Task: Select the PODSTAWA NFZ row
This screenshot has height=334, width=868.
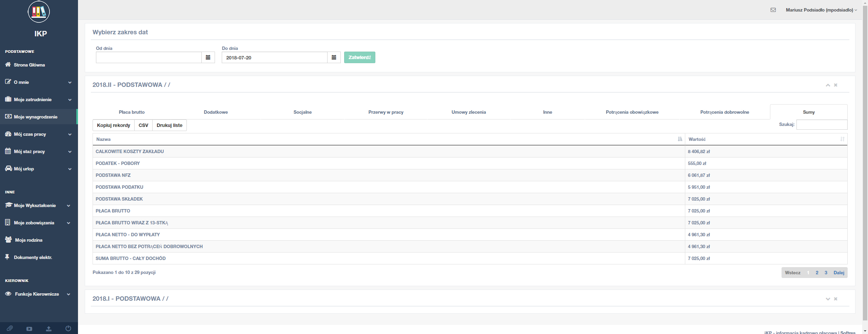Action: point(470,175)
